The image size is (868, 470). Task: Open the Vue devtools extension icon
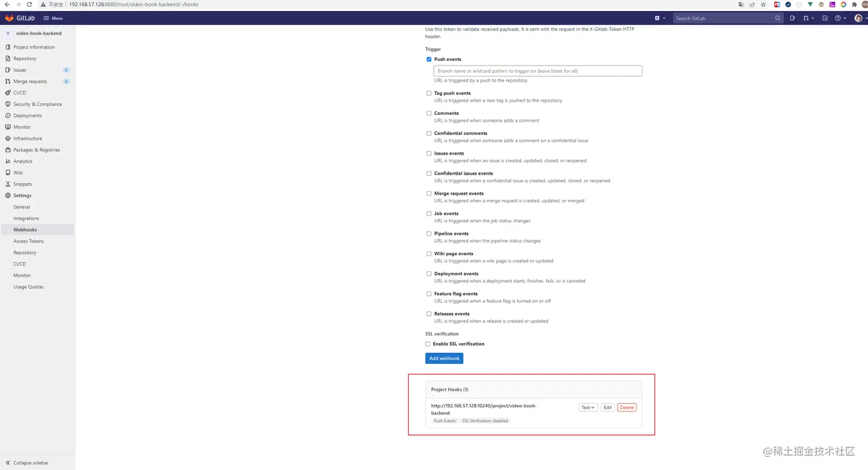[x=810, y=4]
